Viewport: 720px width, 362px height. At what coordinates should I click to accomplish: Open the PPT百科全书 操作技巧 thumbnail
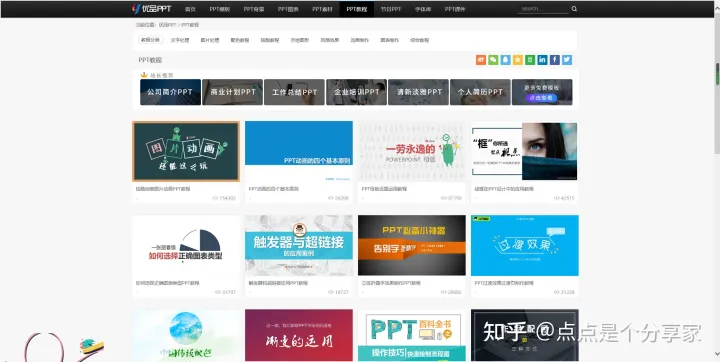(x=412, y=335)
